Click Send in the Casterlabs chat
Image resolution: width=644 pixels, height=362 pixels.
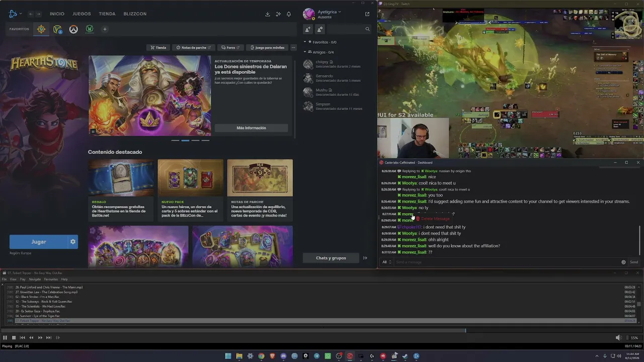[x=634, y=262]
